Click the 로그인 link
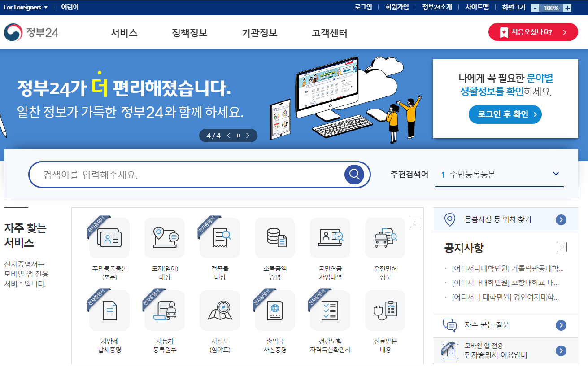 (x=363, y=7)
